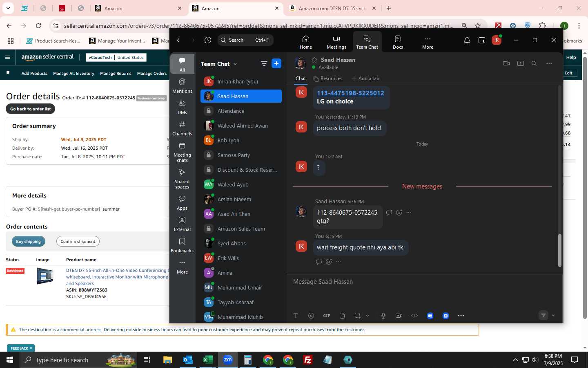Add reaction to wait freight quote message

[x=329, y=262]
